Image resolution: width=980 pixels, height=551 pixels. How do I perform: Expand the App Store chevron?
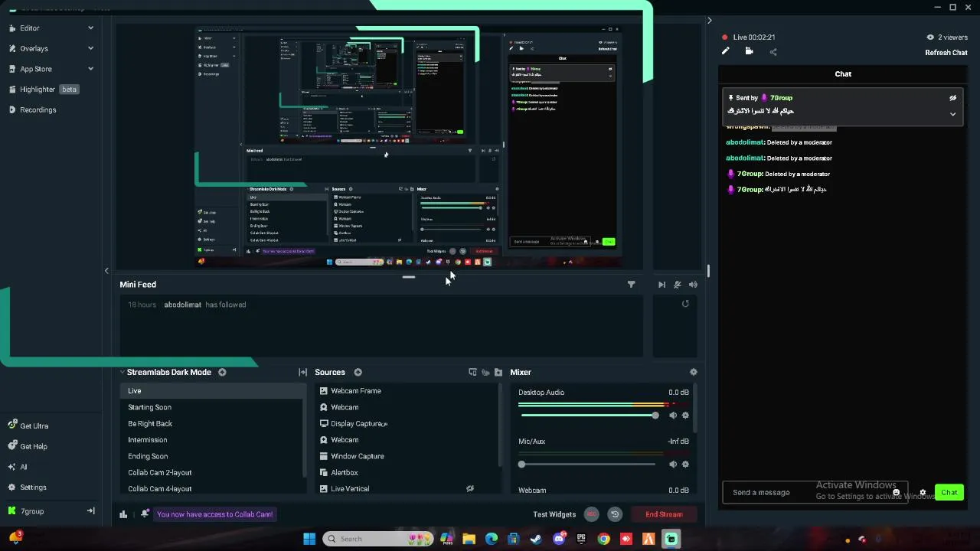tap(90, 69)
